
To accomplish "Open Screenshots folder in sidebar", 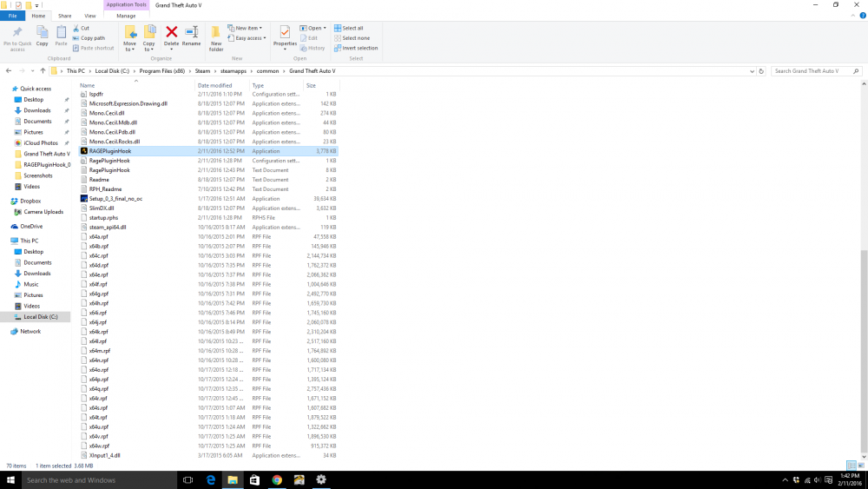I will (37, 175).
